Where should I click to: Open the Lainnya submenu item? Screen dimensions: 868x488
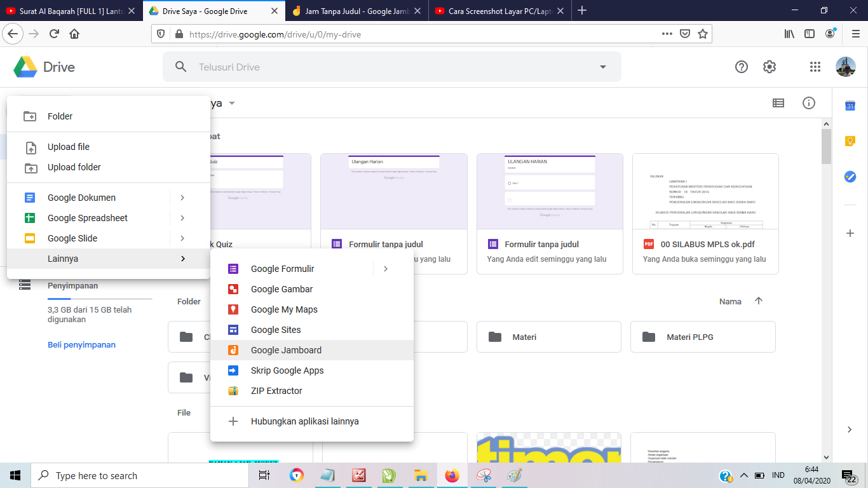[108, 259]
